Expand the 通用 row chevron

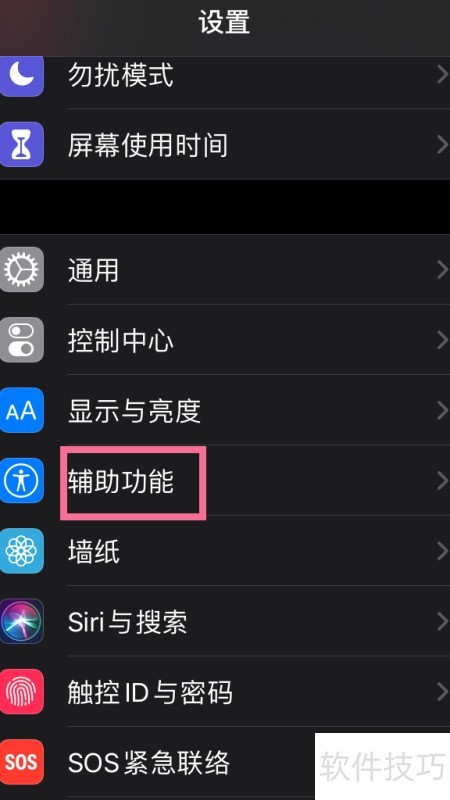tap(442, 269)
